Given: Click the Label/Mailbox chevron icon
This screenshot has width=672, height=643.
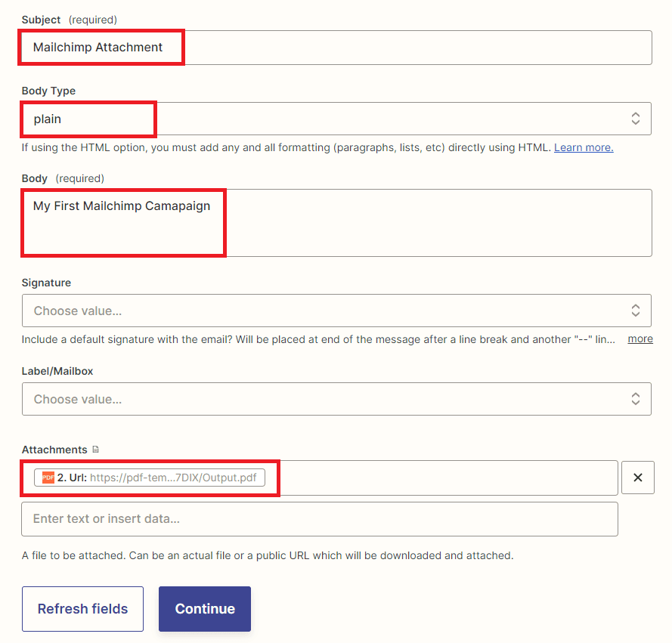Looking at the screenshot, I should (x=636, y=398).
